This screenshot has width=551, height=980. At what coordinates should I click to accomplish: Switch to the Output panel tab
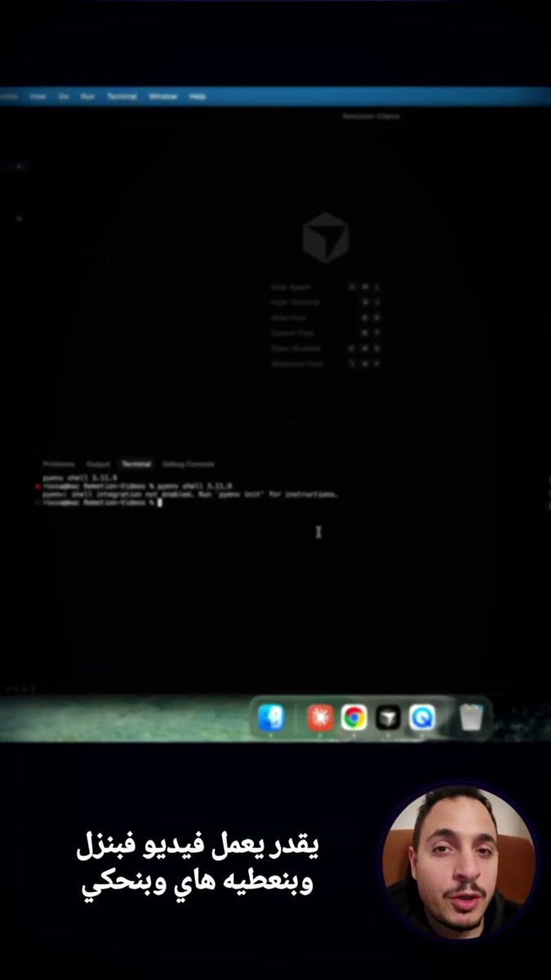[x=98, y=464]
